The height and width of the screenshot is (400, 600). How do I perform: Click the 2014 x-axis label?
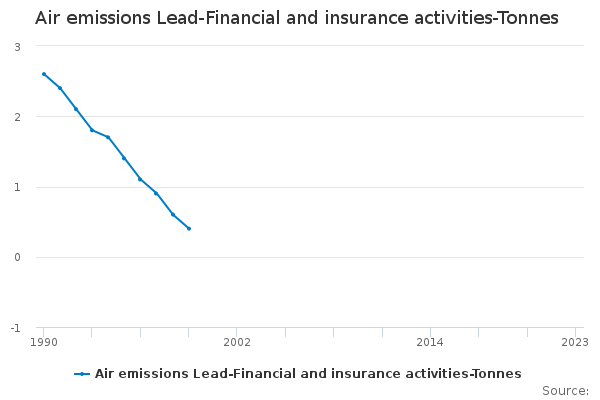(430, 342)
